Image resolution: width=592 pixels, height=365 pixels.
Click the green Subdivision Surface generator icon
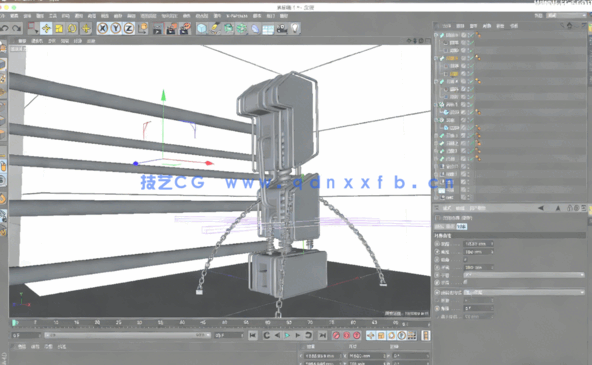pyautogui.click(x=228, y=29)
